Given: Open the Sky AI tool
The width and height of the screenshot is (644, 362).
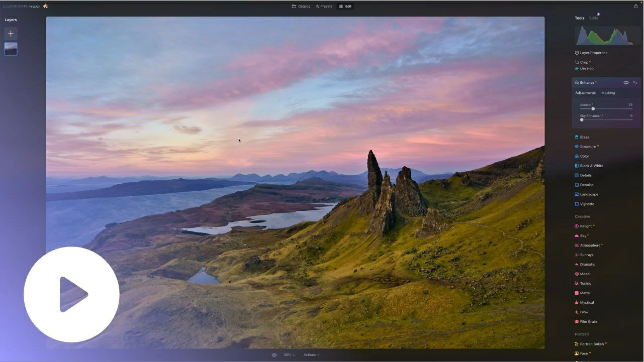Looking at the screenshot, I should click(582, 236).
